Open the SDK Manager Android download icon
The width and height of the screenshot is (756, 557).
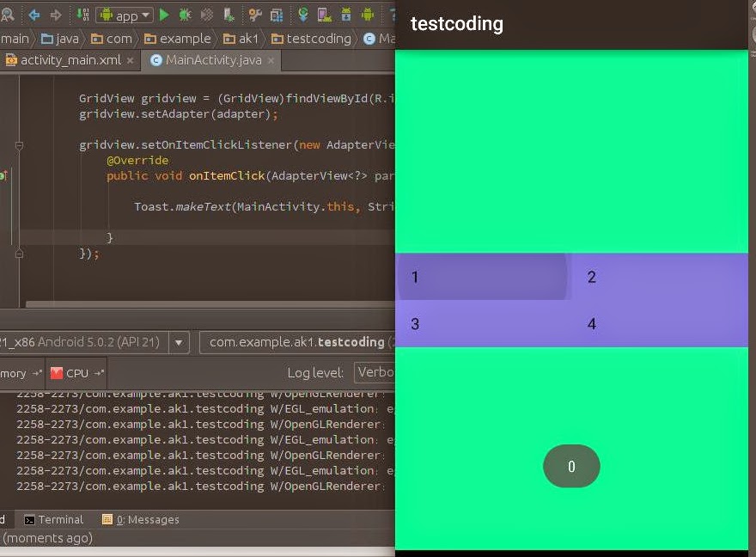[x=346, y=15]
